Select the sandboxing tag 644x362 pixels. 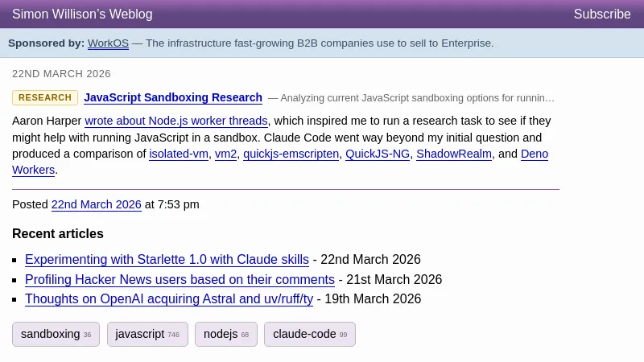56,335
